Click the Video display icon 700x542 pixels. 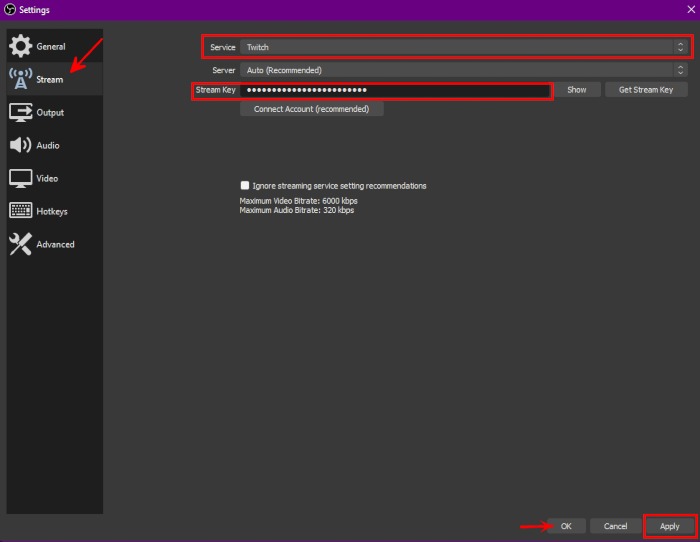pos(21,178)
